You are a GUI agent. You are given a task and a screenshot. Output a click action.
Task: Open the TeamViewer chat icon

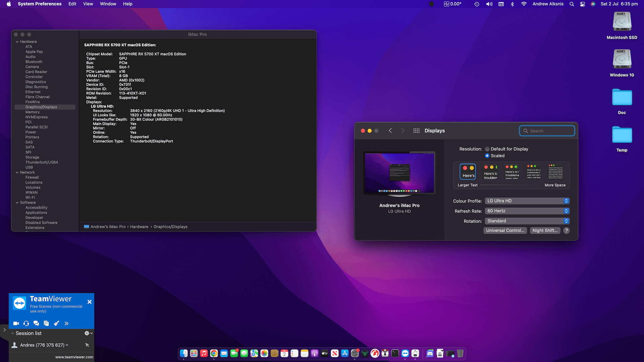[x=36, y=323]
